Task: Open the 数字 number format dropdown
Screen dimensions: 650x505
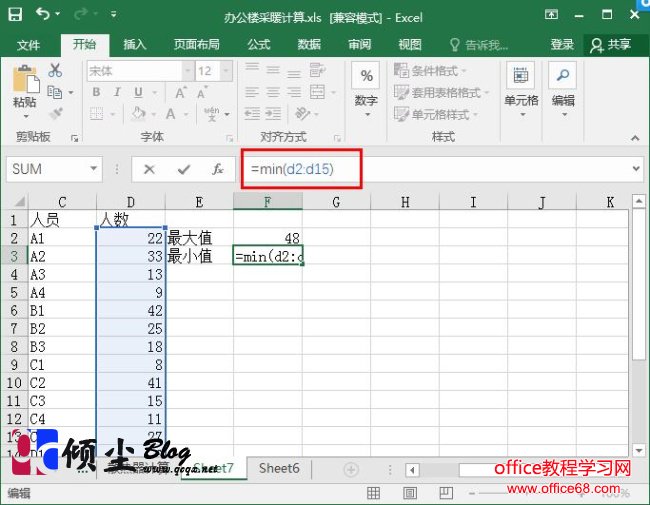Action: (x=366, y=90)
